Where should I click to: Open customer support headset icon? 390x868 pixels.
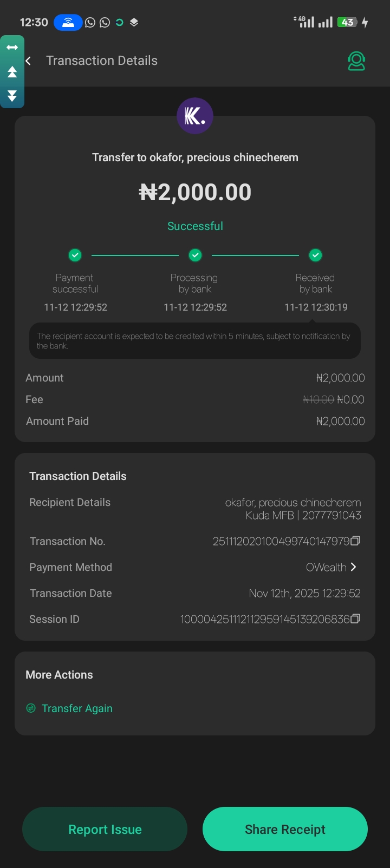point(356,61)
